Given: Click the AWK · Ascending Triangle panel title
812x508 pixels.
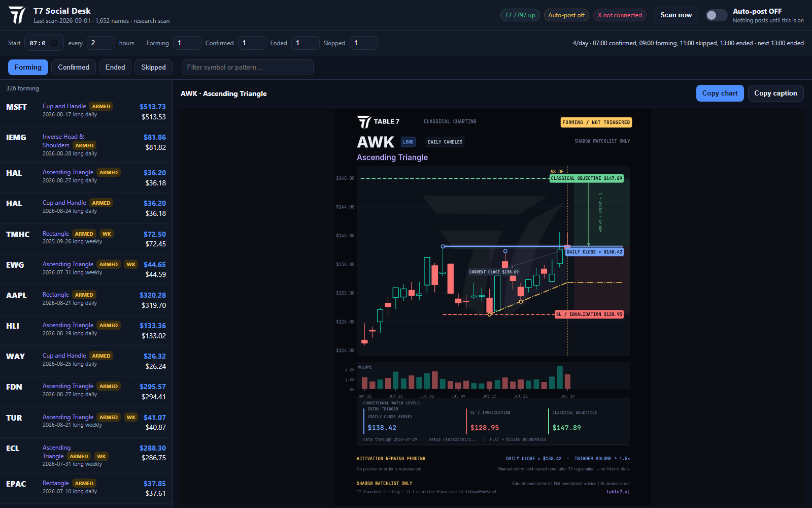Looking at the screenshot, I should 224,93.
